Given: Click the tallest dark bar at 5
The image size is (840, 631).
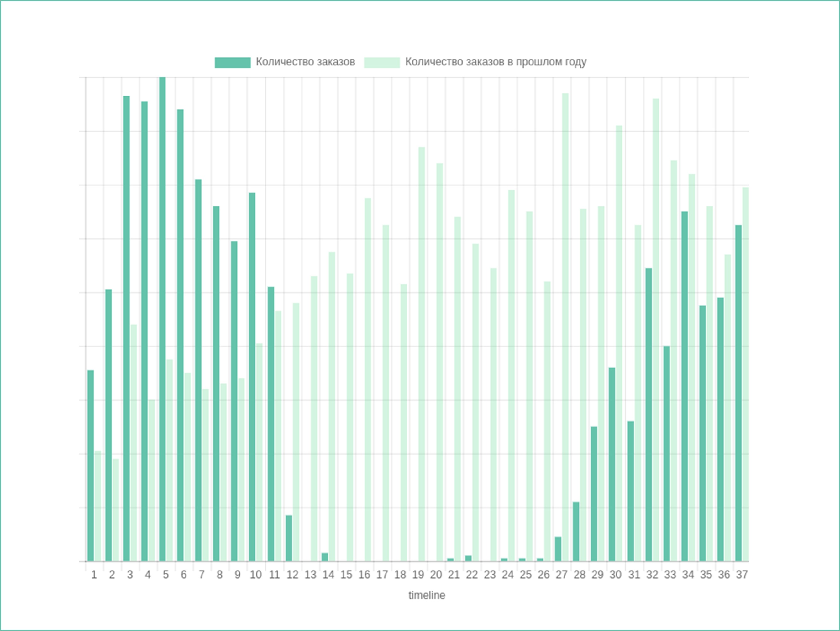Looking at the screenshot, I should coord(163,319).
